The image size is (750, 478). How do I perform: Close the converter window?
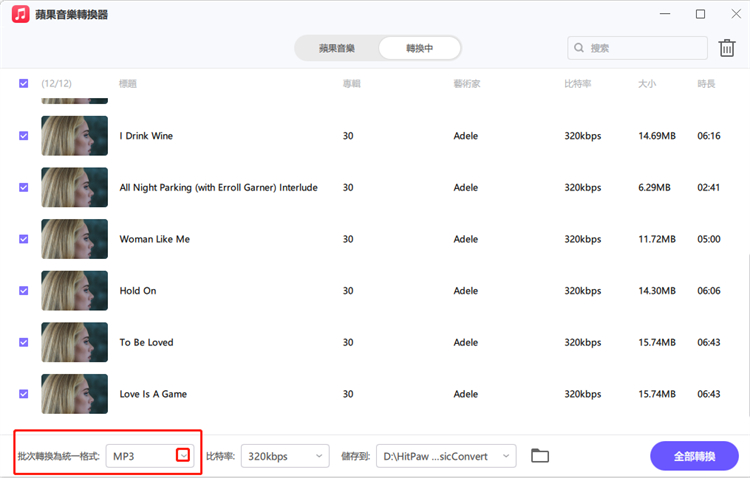736,14
